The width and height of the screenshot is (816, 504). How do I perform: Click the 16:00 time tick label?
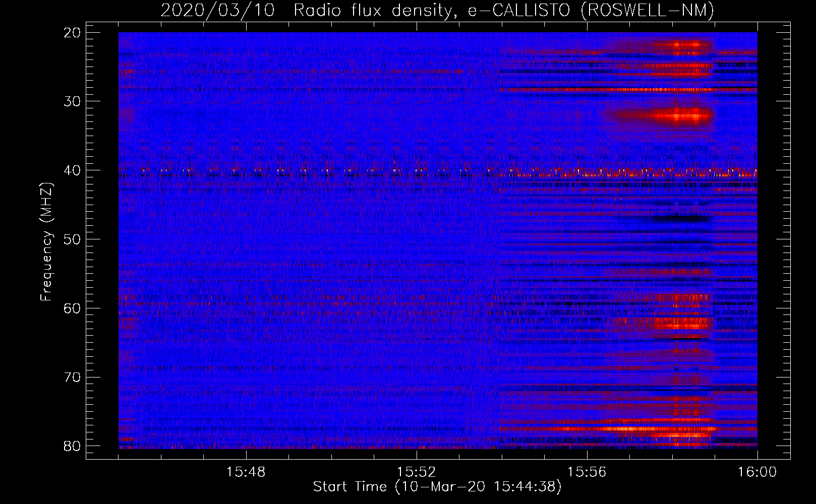coord(757,472)
